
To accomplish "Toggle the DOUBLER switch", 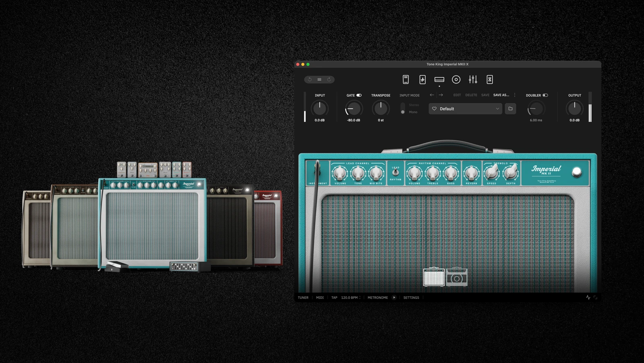I will click(x=545, y=95).
